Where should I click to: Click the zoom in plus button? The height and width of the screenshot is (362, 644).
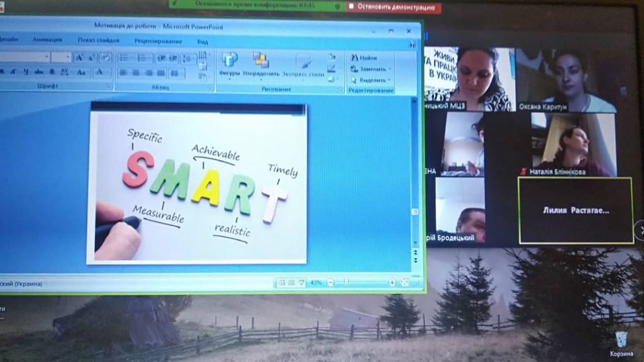pos(392,283)
